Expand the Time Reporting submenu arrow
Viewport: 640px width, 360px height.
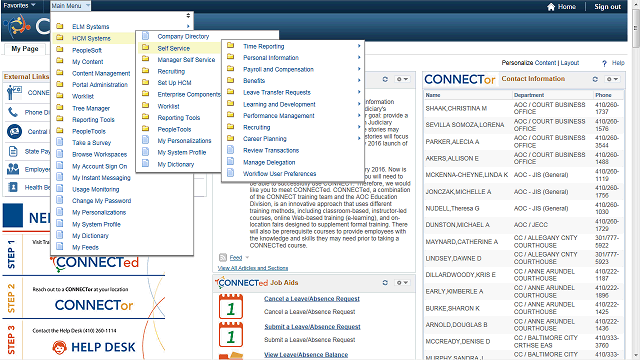click(359, 46)
